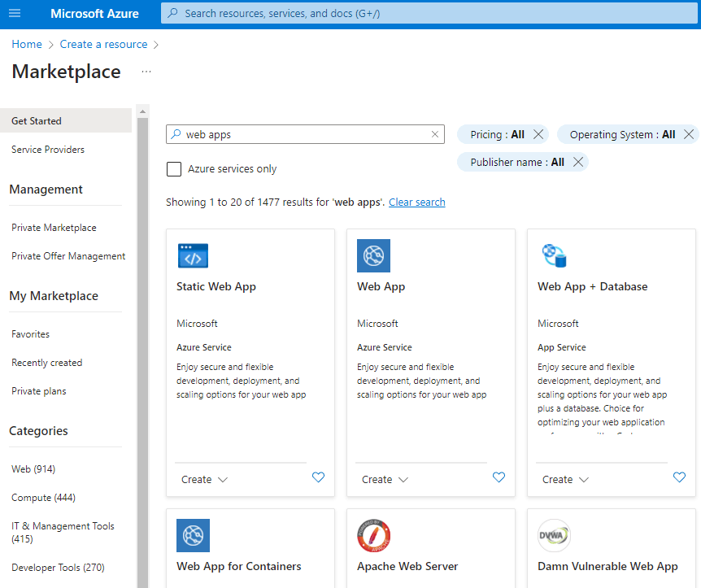Open Private Offer Management
The image size is (701, 588).
click(68, 256)
